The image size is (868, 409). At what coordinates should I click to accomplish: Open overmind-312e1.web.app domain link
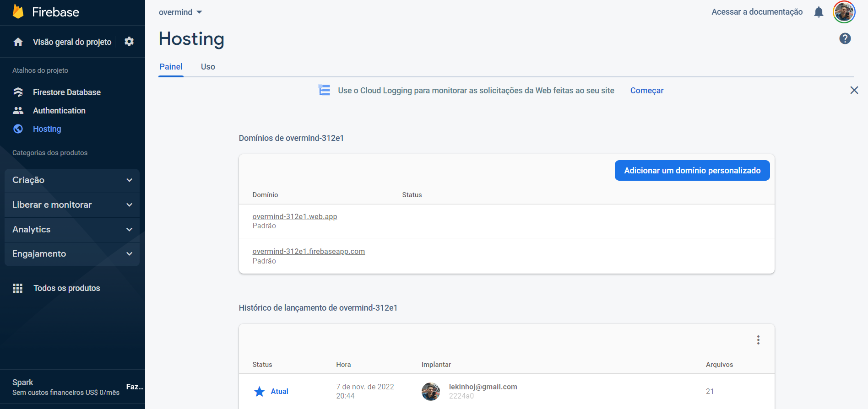click(x=295, y=216)
